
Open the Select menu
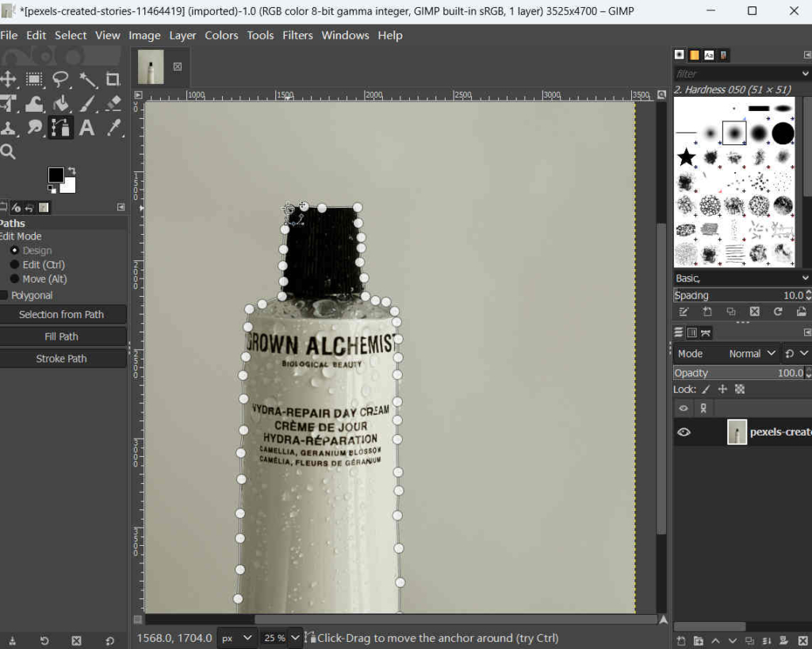point(71,35)
